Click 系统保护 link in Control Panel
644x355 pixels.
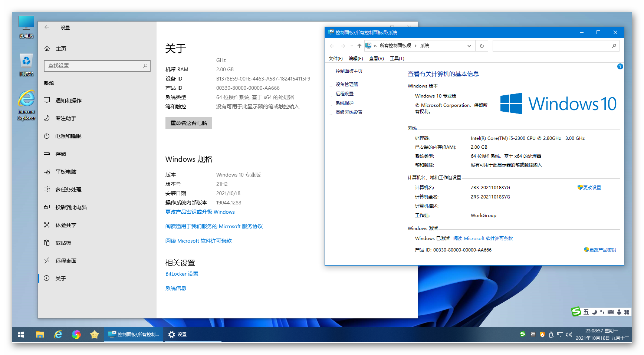tap(345, 103)
